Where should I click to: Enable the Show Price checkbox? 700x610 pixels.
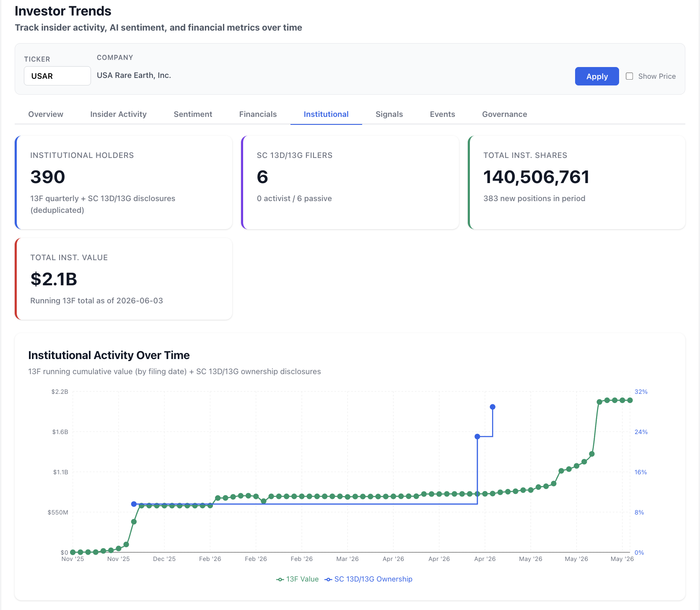click(629, 76)
